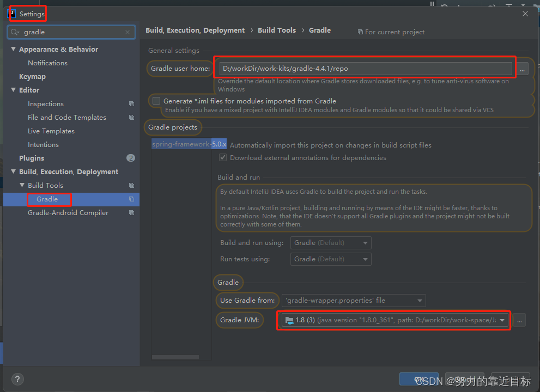The width and height of the screenshot is (540, 392).
Task: Select Build Tools tree item
Action: click(x=45, y=185)
